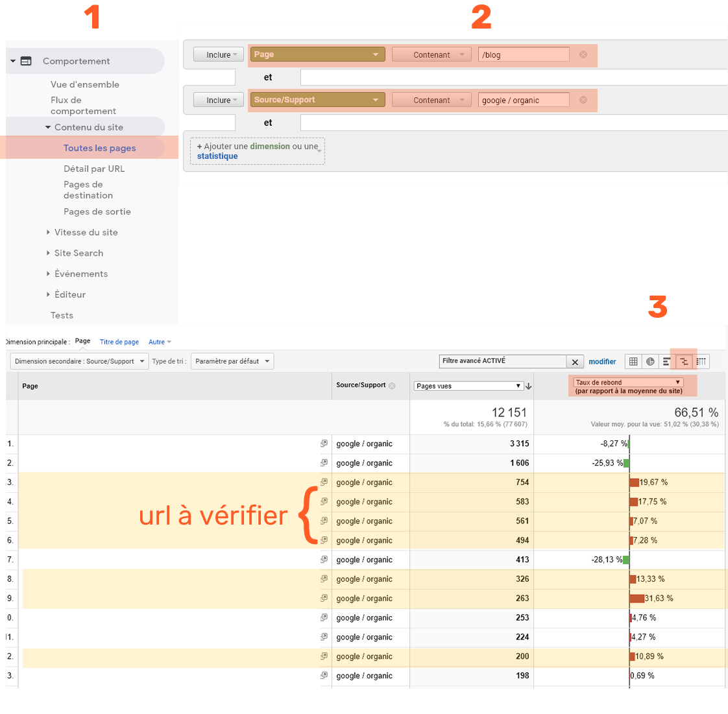This screenshot has height=714, width=728.
Task: Open the Taux de rebond metric dropdown
Action: (628, 382)
